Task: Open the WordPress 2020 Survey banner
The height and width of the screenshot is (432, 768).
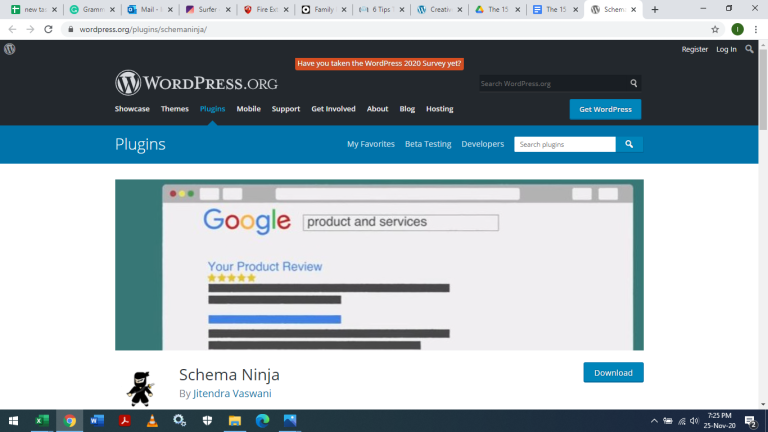Action: pyautogui.click(x=379, y=64)
